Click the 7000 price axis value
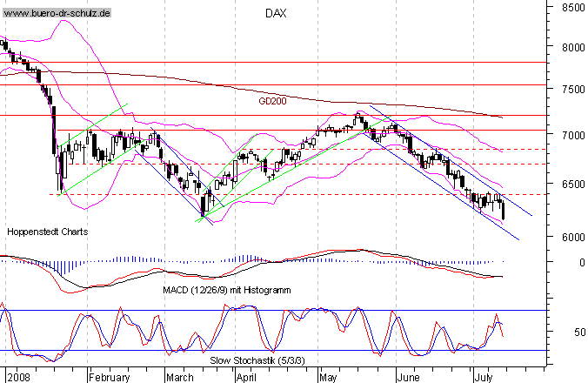 573,135
